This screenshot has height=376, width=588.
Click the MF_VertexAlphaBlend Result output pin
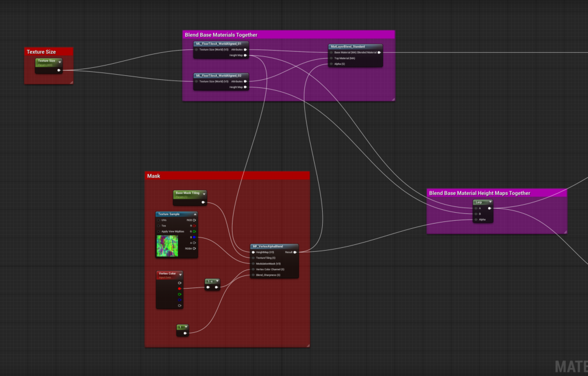[295, 252]
